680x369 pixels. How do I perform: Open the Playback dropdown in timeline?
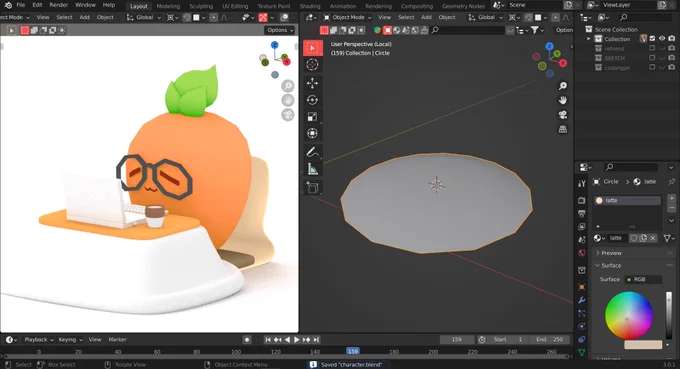(39, 340)
